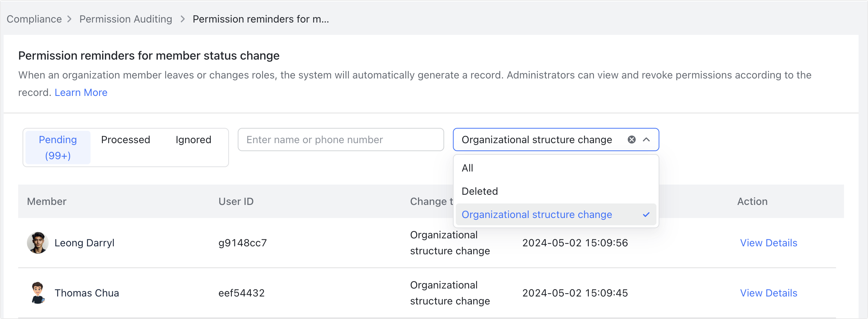Open the Ignored tab
Screen dimensions: 868x319
[193, 140]
